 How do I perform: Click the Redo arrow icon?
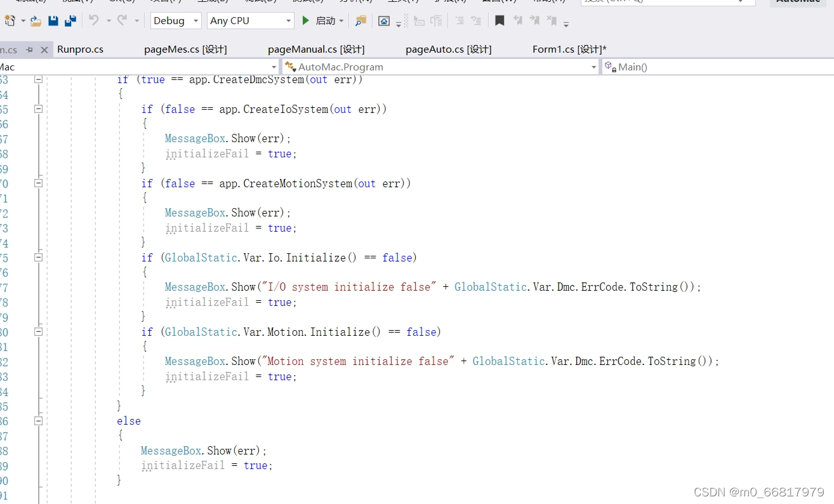tap(122, 20)
